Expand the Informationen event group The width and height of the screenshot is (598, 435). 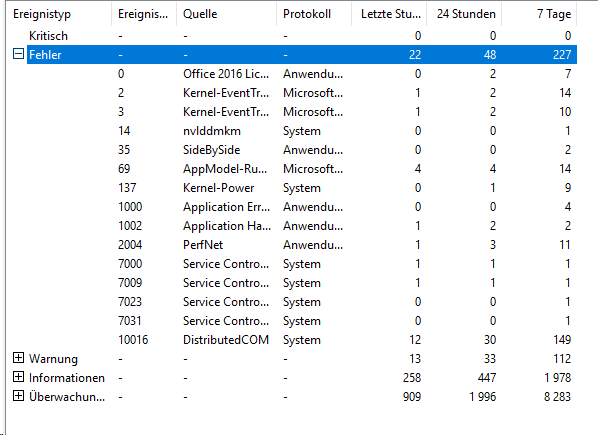[18, 377]
